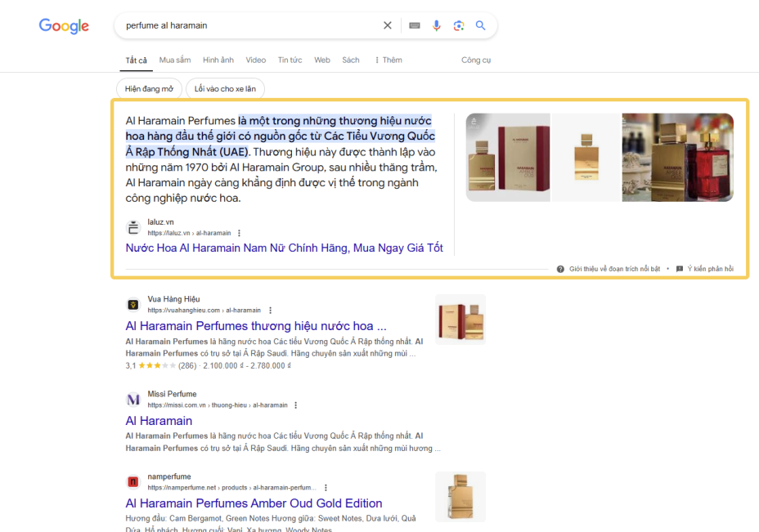
Task: Click the blue magnifier search icon
Action: tap(481, 25)
